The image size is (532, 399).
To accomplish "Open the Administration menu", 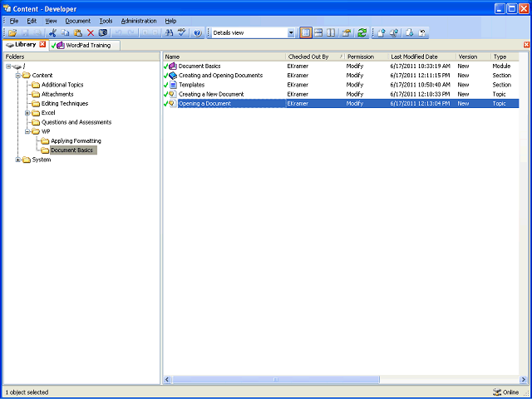I will coord(139,21).
